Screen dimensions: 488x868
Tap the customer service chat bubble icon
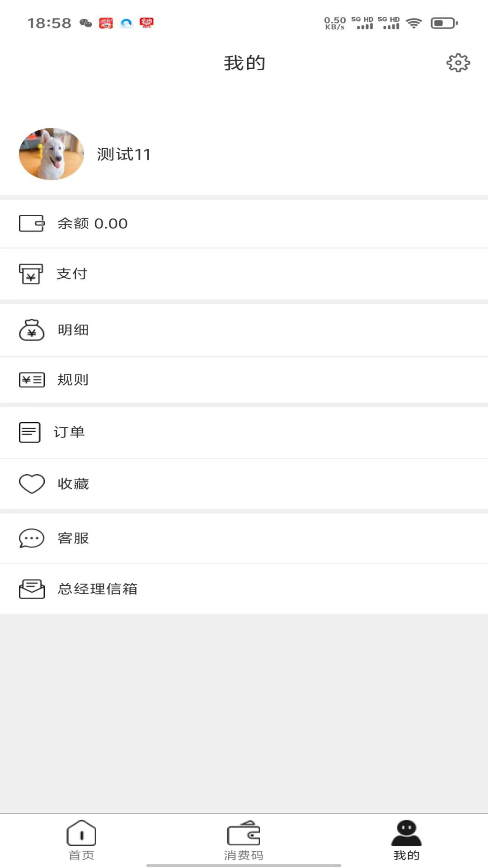(x=32, y=538)
